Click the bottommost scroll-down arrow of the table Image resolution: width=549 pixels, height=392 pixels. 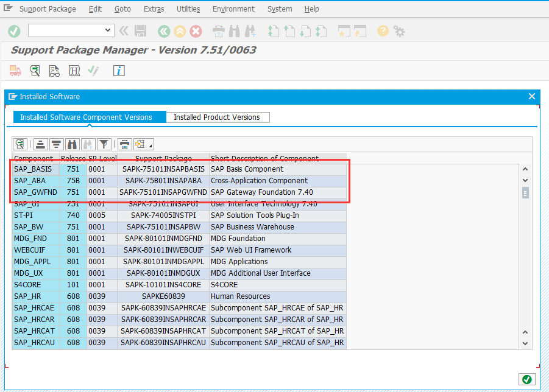click(525, 343)
